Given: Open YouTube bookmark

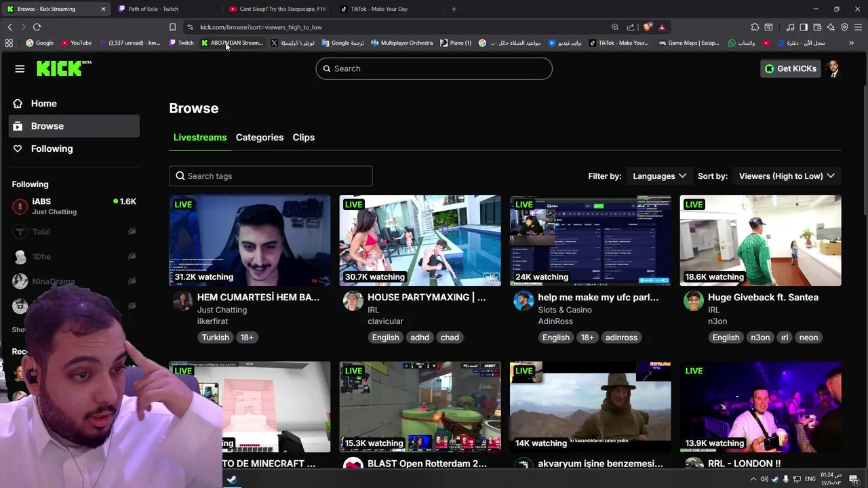Looking at the screenshot, I should (x=76, y=43).
